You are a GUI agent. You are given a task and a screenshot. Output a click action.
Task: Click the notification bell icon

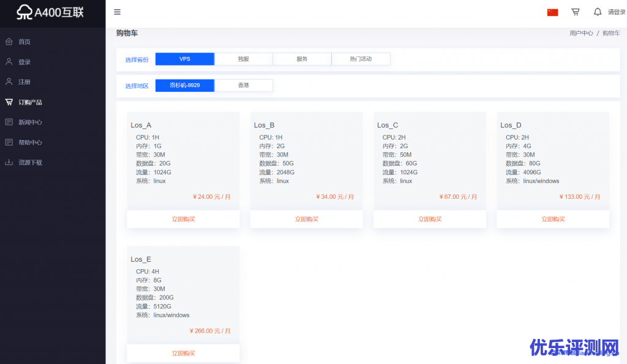tap(597, 12)
